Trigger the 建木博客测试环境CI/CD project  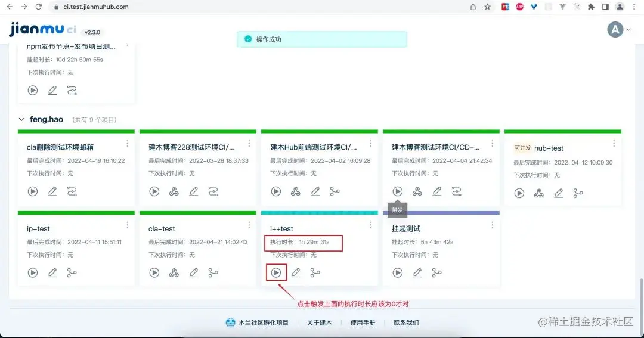[x=397, y=191]
